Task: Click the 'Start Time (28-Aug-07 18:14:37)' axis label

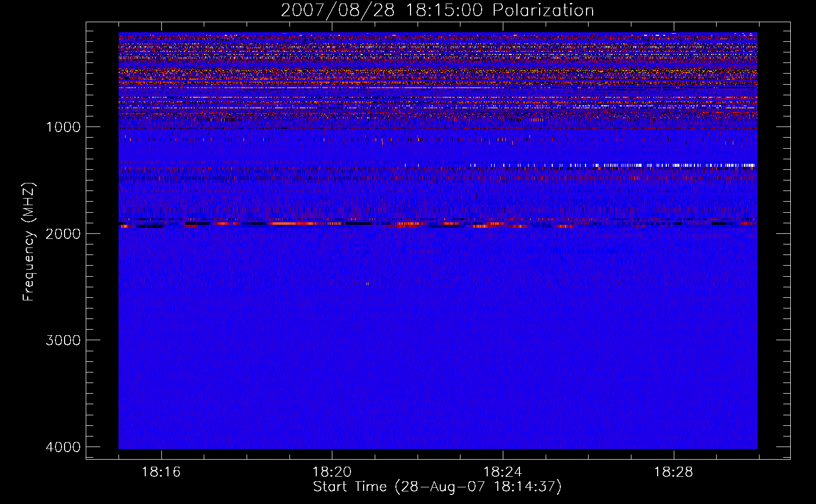Action: click(x=437, y=487)
